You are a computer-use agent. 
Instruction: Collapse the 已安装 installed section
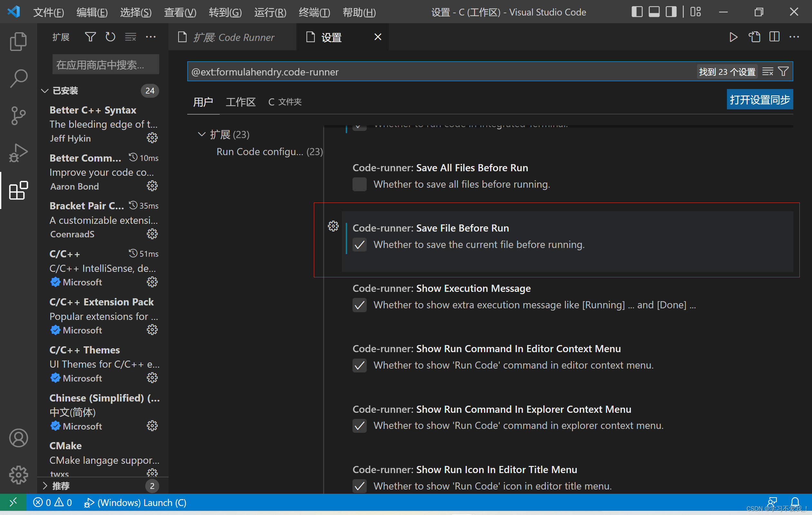click(x=45, y=91)
